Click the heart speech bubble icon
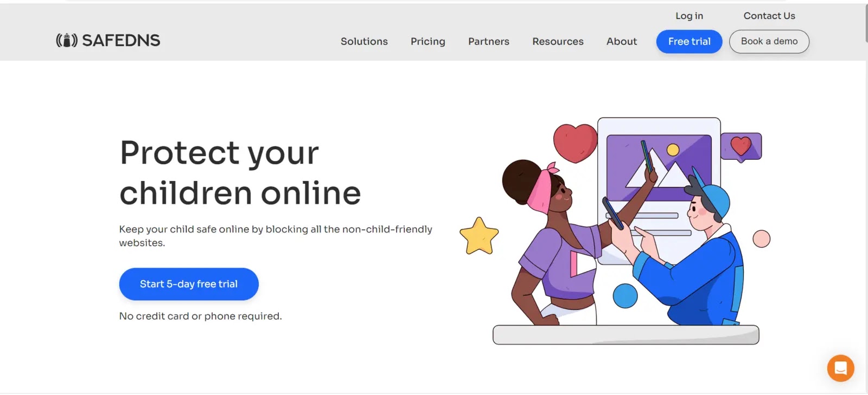Image resolution: width=868 pixels, height=395 pixels. pos(741,147)
